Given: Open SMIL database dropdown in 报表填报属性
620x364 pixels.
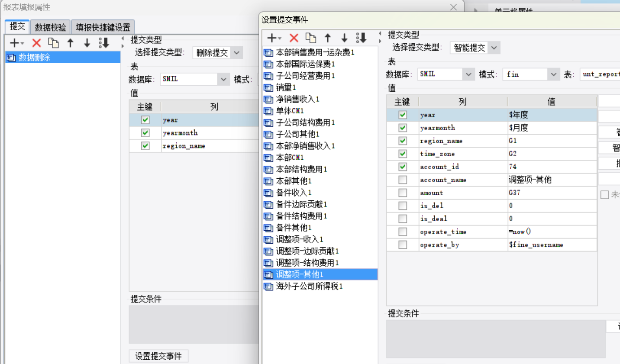Looking at the screenshot, I should tap(223, 79).
